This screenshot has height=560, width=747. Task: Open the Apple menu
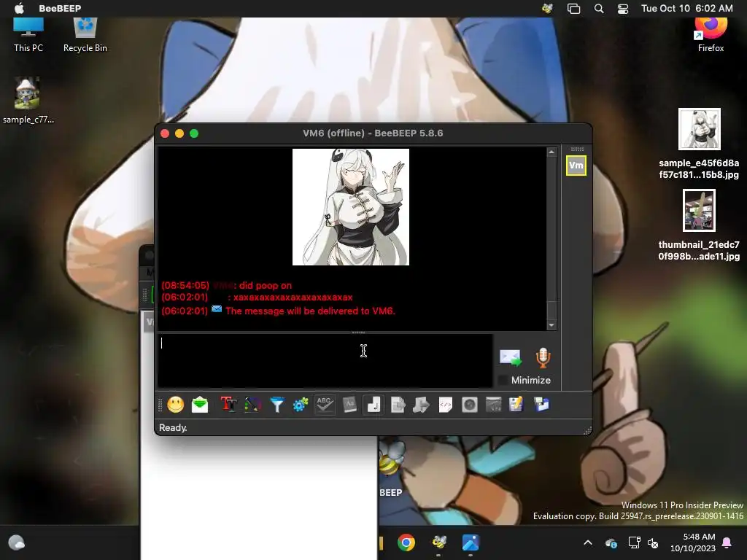tap(19, 8)
